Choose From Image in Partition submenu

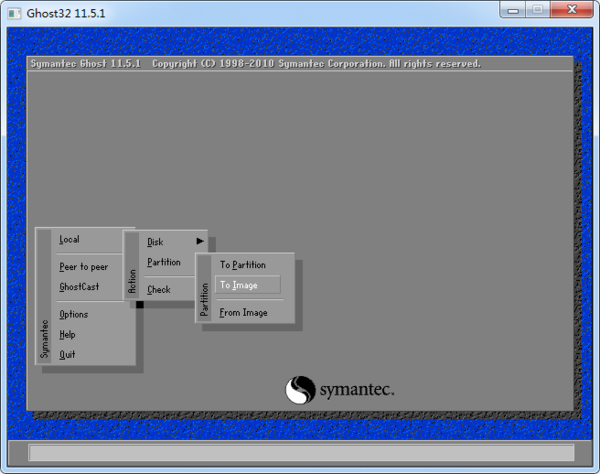(x=243, y=313)
